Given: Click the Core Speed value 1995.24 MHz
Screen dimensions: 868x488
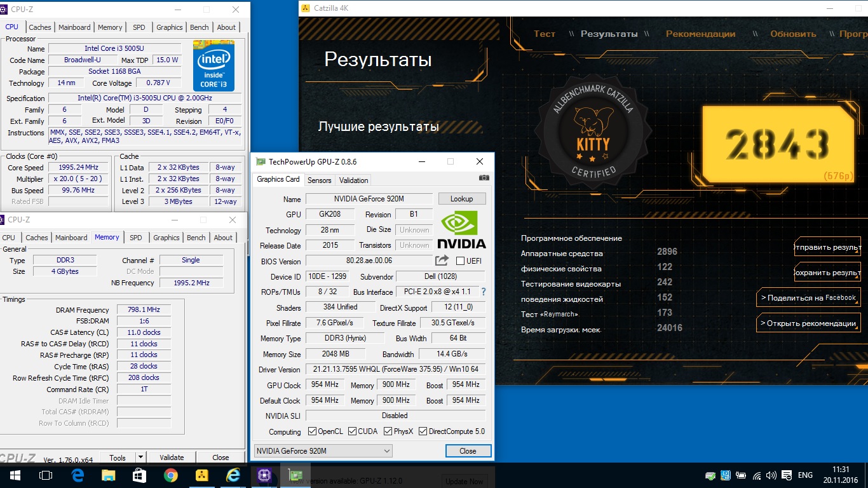Looking at the screenshot, I should click(79, 168).
